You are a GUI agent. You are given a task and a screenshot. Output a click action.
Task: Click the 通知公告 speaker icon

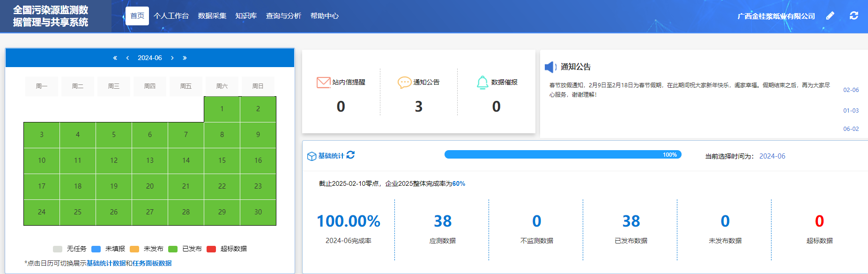click(549, 67)
